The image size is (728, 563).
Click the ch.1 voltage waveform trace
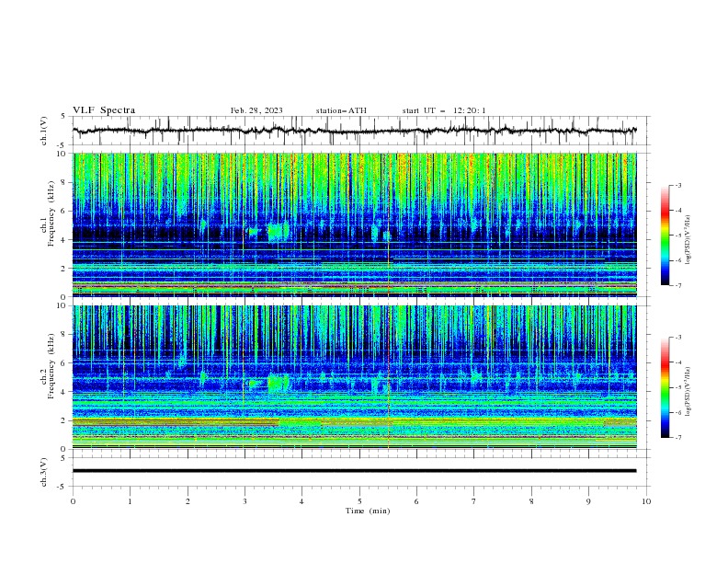point(354,131)
